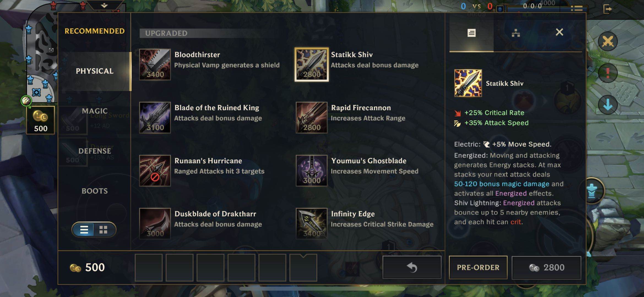
Task: Click the PRE-ORDER button
Action: click(x=478, y=268)
